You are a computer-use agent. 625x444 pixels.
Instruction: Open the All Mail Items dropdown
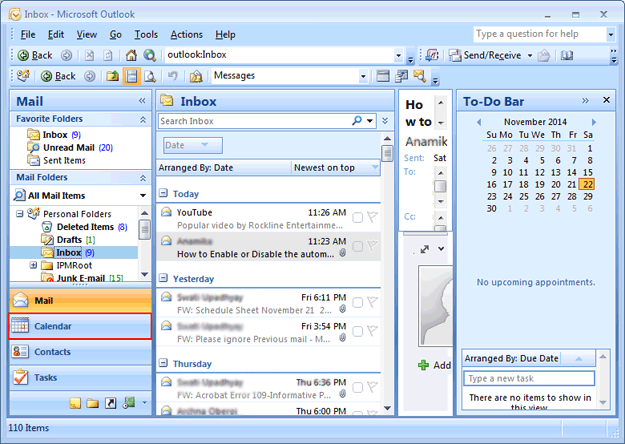coord(143,196)
